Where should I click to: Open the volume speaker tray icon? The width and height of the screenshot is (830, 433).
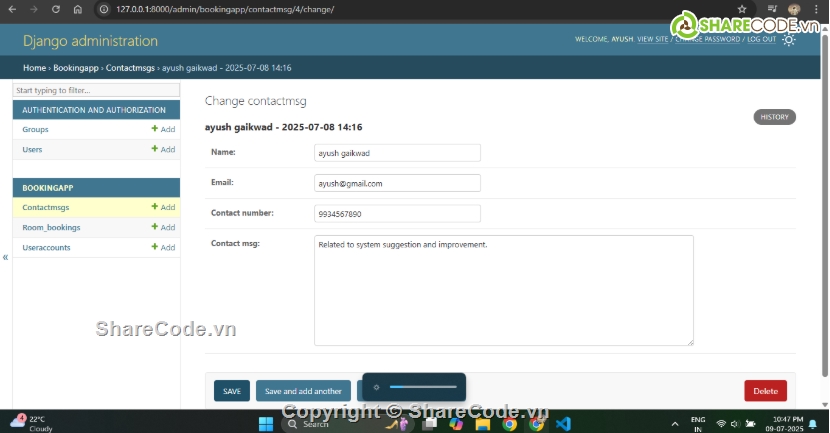735,423
